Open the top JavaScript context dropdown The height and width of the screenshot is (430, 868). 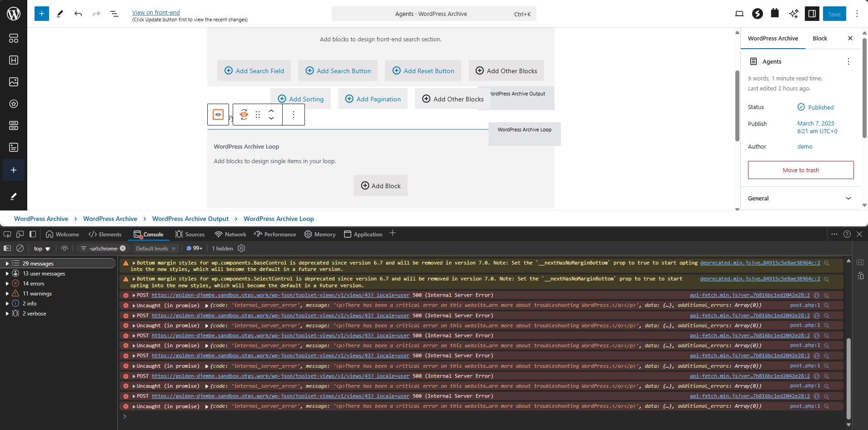(x=42, y=248)
